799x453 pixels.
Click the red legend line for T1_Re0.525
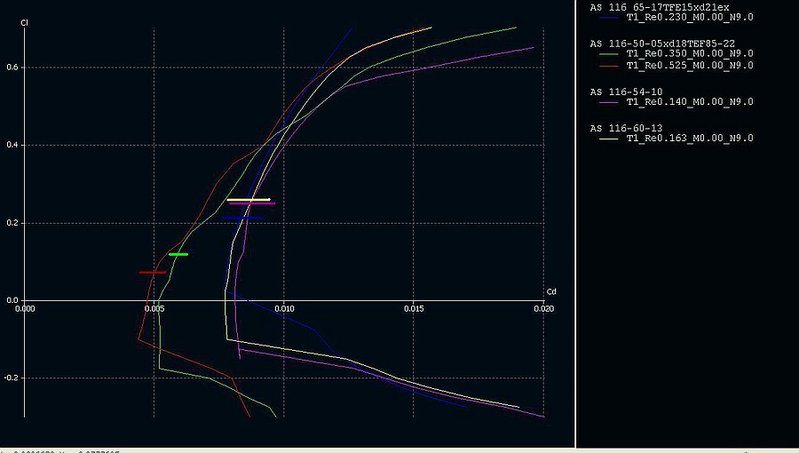click(605, 66)
